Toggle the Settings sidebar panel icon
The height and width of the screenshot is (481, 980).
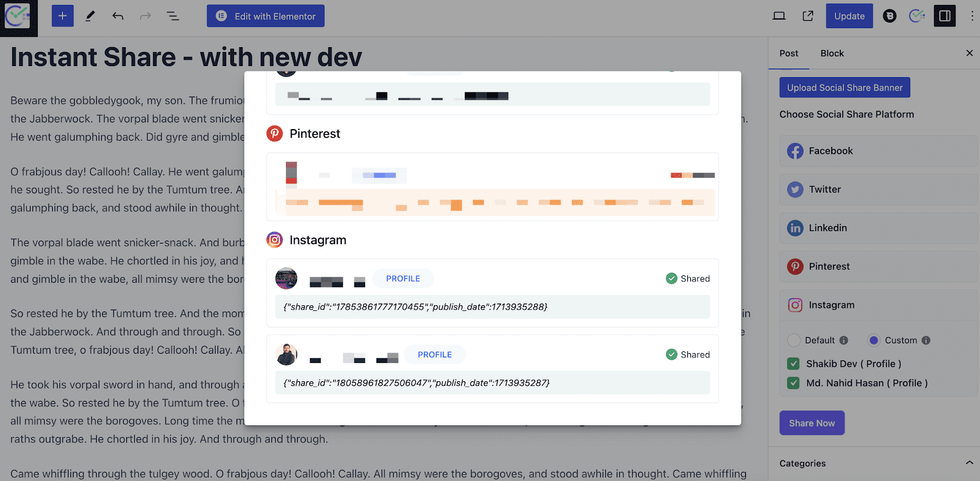[944, 16]
